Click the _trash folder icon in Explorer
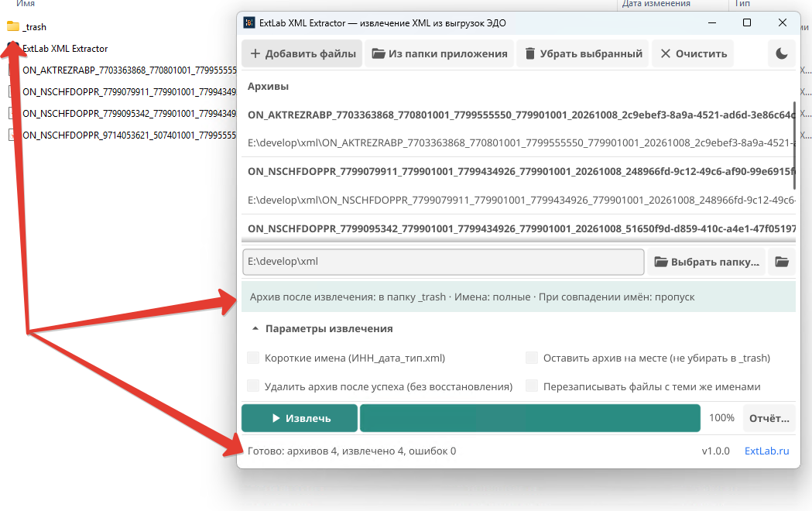 pos(13,26)
